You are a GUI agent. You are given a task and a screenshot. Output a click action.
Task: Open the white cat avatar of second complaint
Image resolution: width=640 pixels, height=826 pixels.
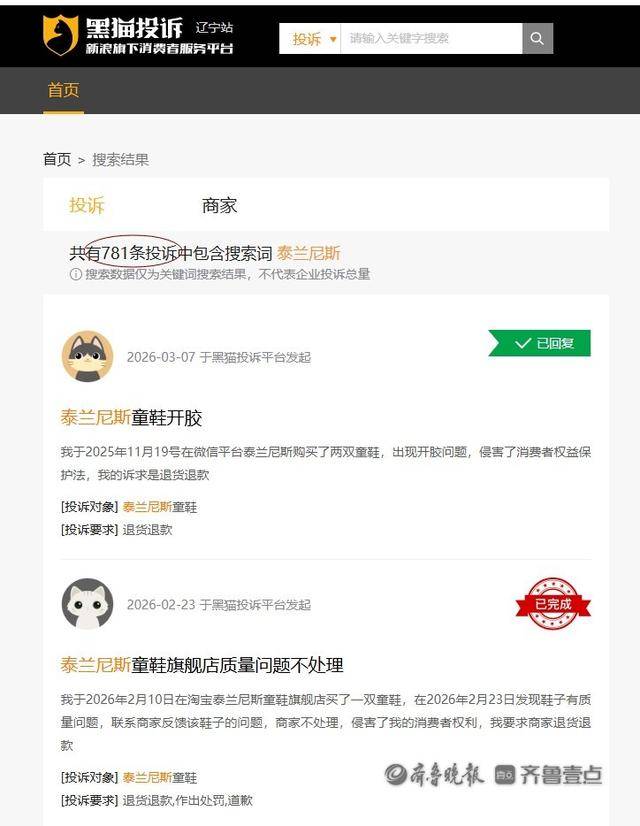coord(87,604)
